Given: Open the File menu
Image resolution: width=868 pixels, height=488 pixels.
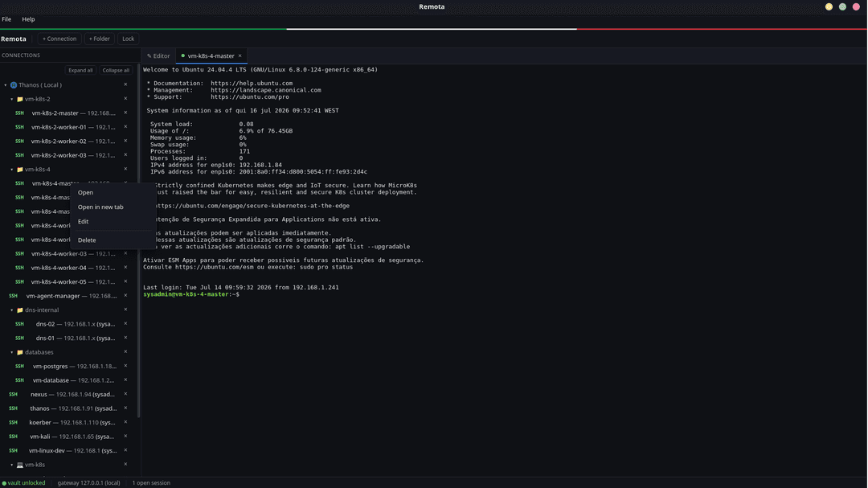Looking at the screenshot, I should (6, 19).
